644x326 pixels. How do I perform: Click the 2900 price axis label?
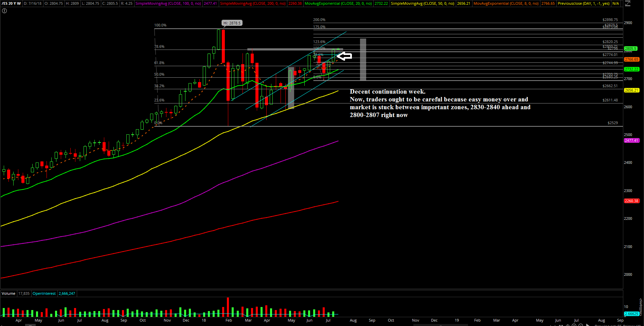click(628, 23)
